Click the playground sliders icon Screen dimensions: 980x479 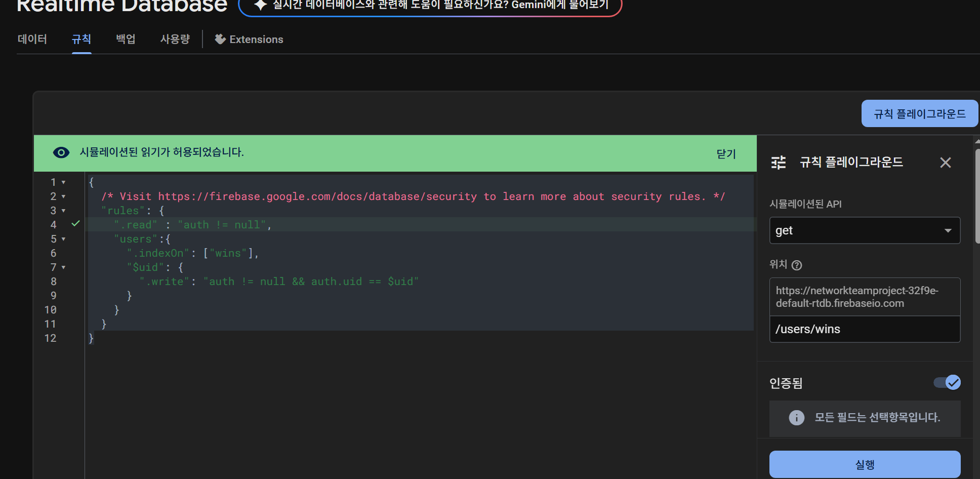click(779, 163)
